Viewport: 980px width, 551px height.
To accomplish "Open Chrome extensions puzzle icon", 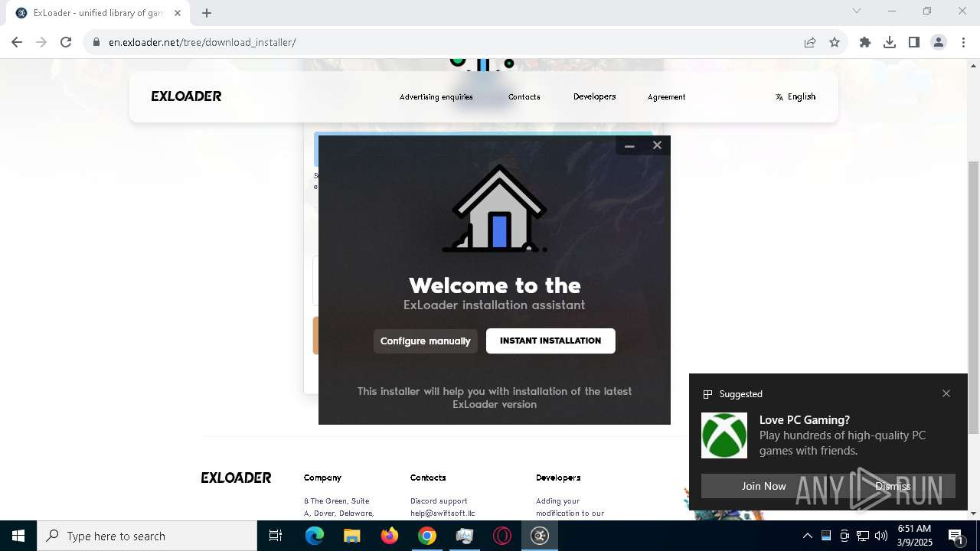I will tap(865, 42).
